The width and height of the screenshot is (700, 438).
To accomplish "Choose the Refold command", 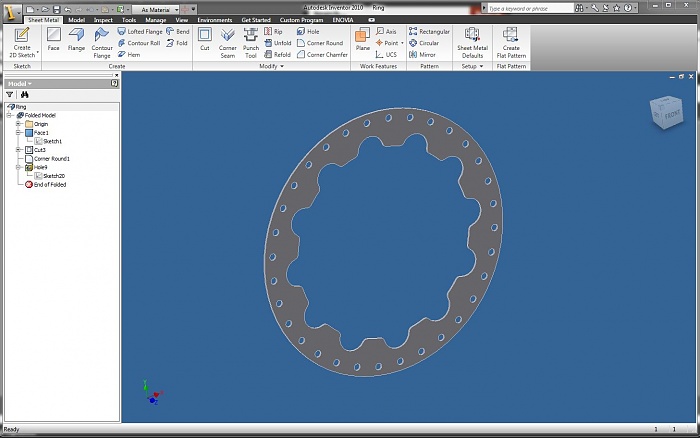I will [277, 54].
